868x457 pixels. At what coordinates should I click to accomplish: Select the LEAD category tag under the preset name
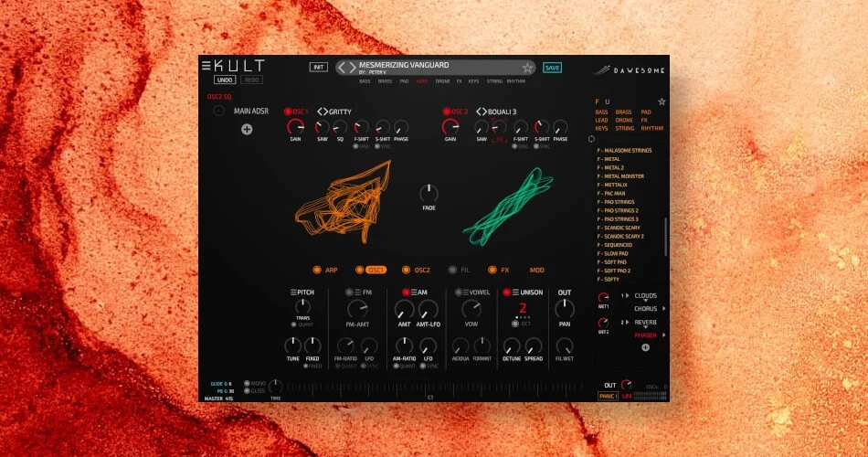coord(422,81)
